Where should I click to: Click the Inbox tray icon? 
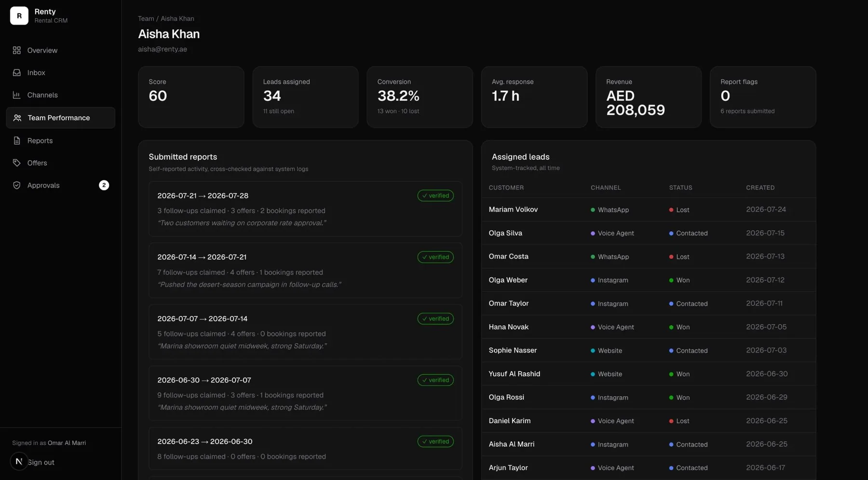click(17, 72)
